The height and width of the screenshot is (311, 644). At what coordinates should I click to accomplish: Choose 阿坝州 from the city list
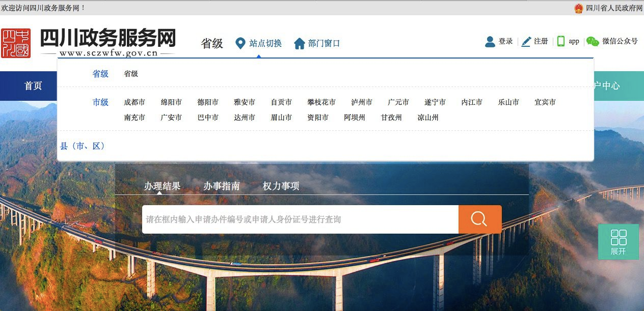[x=355, y=118]
